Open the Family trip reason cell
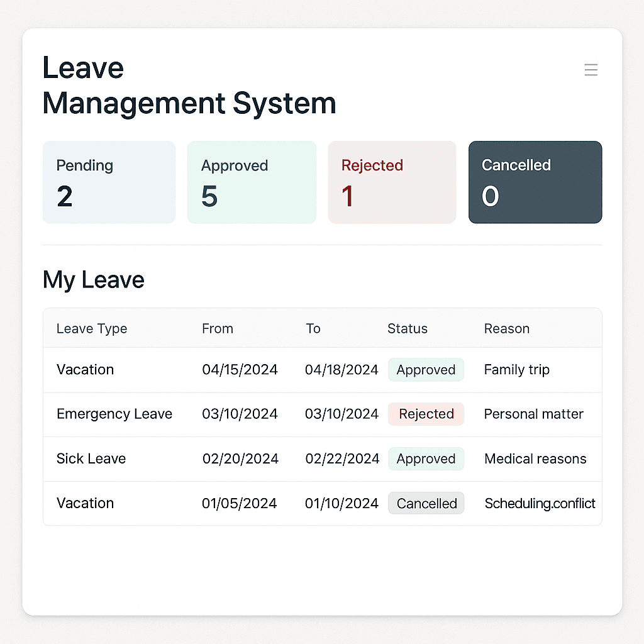644x644 pixels. 517,370
